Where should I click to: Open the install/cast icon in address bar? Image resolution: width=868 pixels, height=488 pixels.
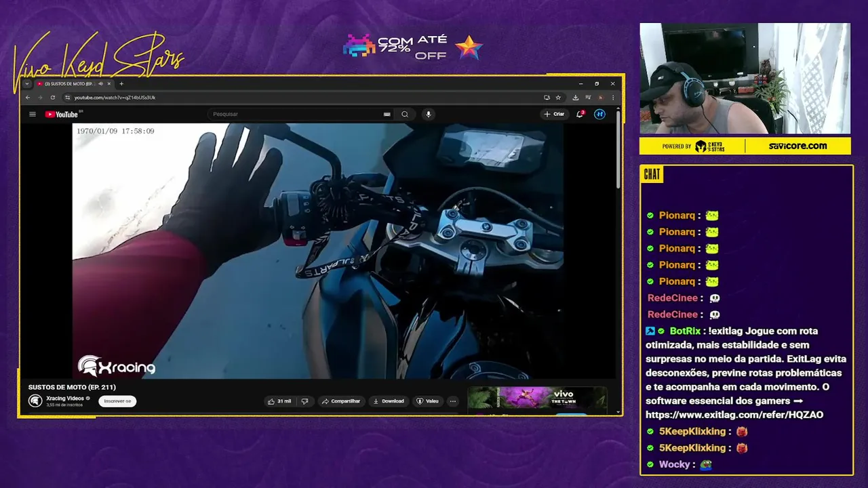pos(547,98)
